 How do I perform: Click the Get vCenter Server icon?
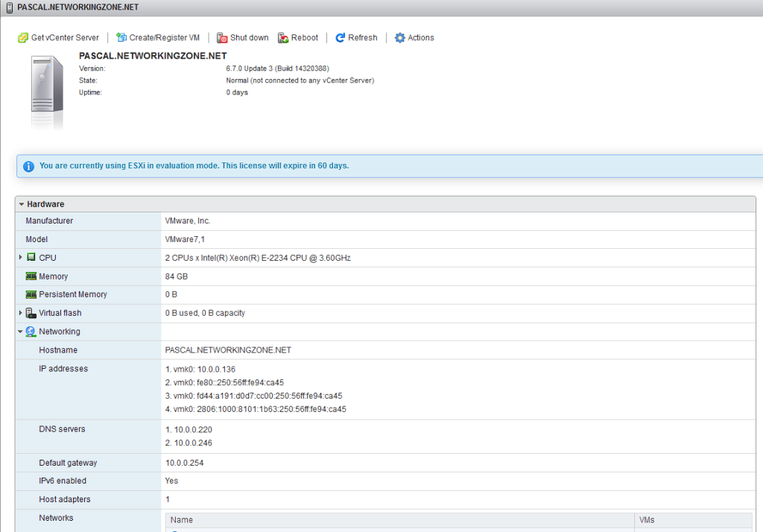tap(23, 38)
